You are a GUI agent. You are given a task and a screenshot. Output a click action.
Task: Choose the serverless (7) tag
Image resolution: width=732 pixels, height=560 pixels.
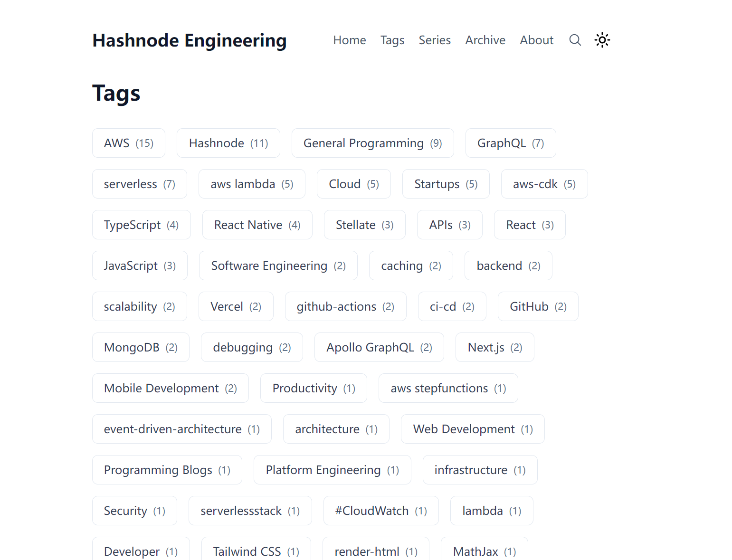pyautogui.click(x=140, y=184)
